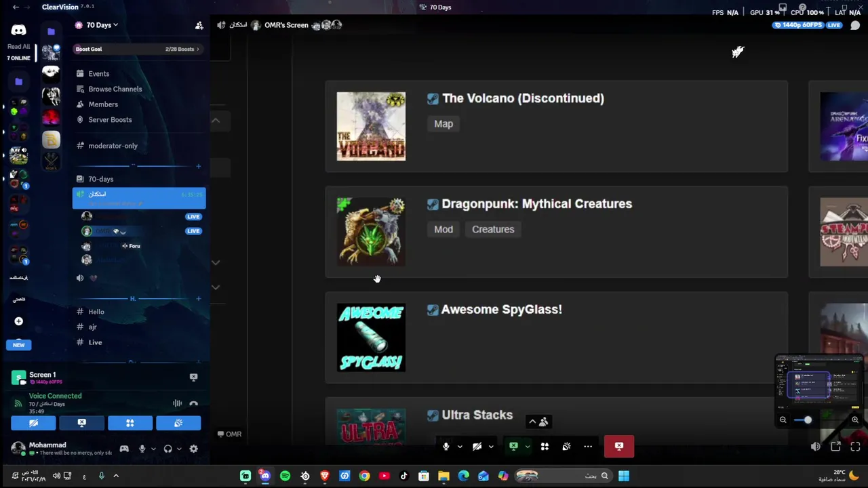Toggle screen share button in voice panel
Viewport: 868px width, 488px height.
click(x=82, y=423)
